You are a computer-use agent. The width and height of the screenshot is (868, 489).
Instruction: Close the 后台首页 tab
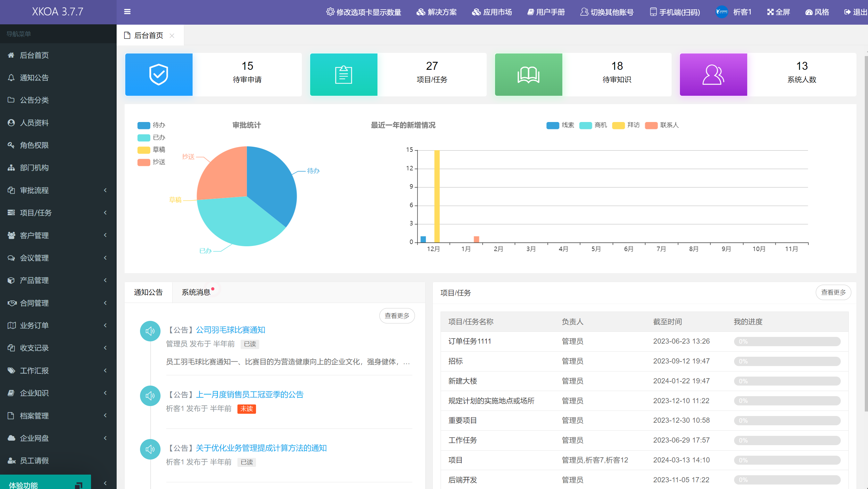[x=172, y=36]
